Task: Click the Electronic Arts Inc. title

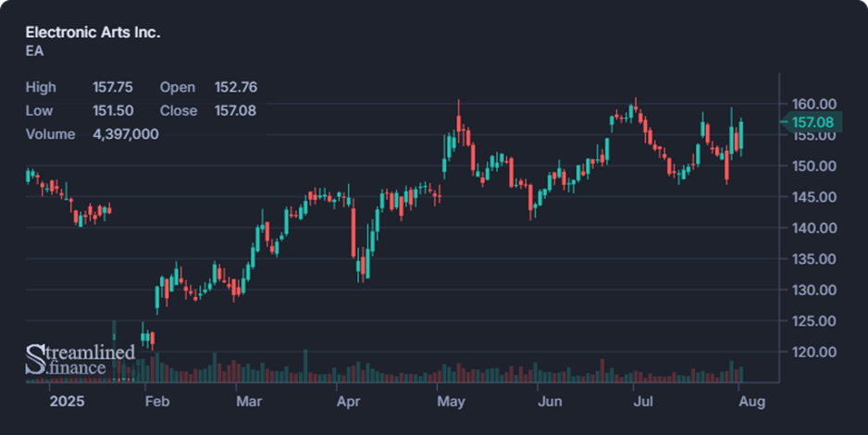Action: [93, 32]
